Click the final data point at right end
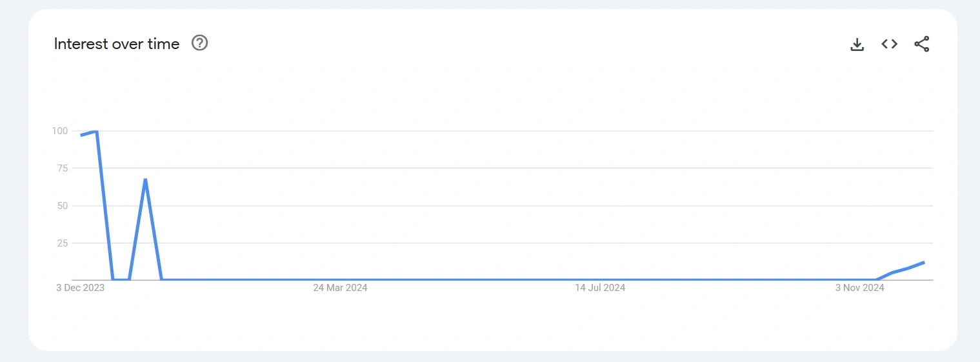Screen dimensions: 980x362 pyautogui.click(x=924, y=262)
